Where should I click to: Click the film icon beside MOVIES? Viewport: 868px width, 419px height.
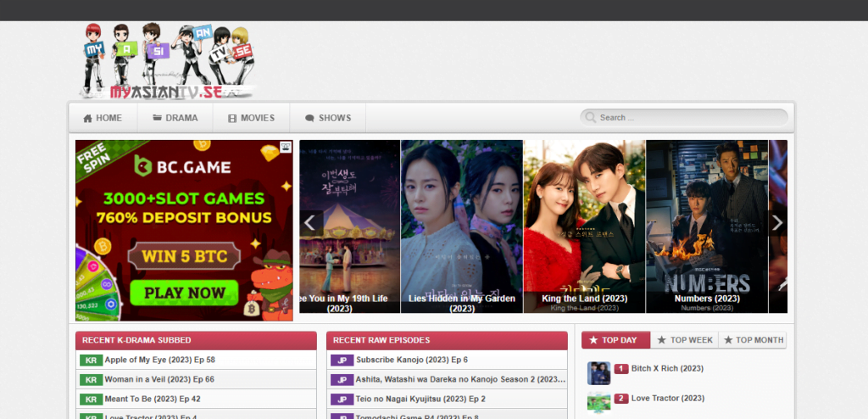click(x=232, y=118)
